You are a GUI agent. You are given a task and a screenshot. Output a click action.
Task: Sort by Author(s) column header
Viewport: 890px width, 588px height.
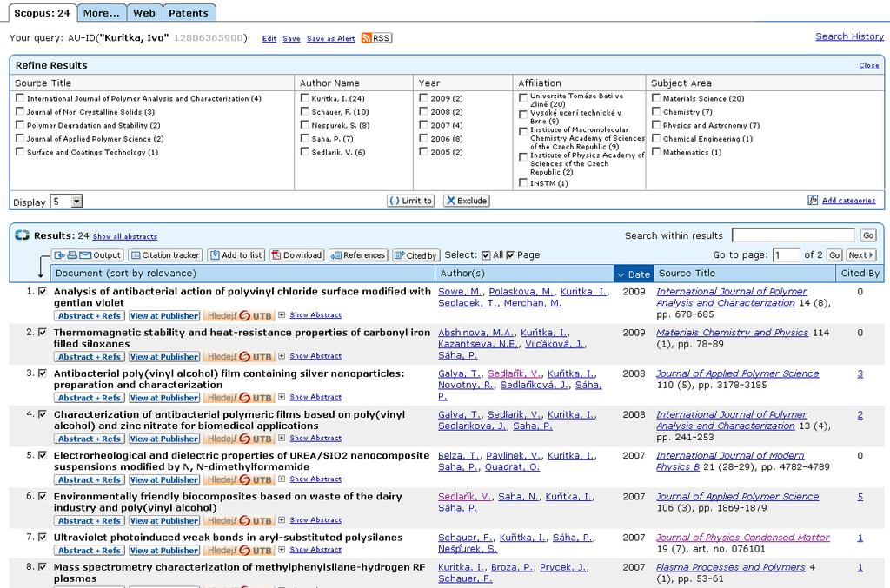point(462,274)
